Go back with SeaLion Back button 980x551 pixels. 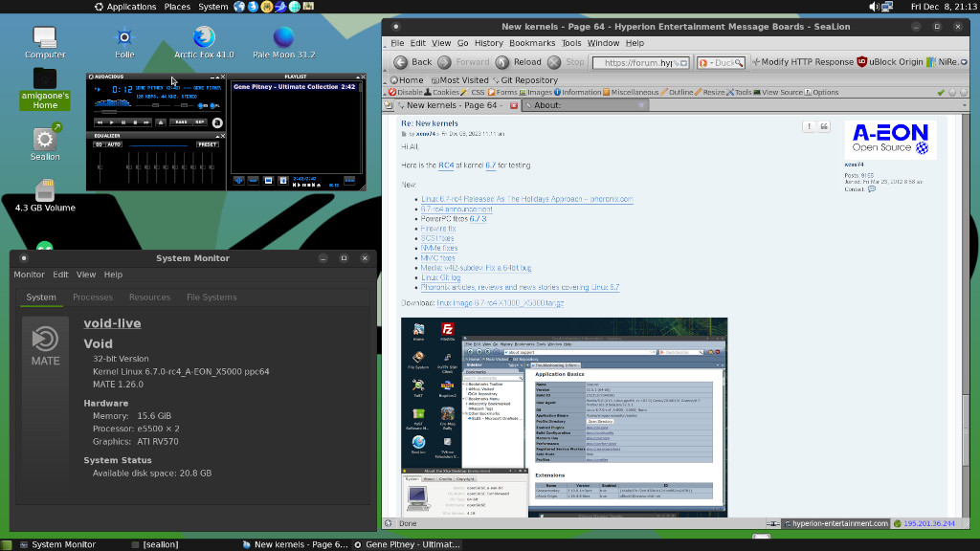(x=413, y=62)
